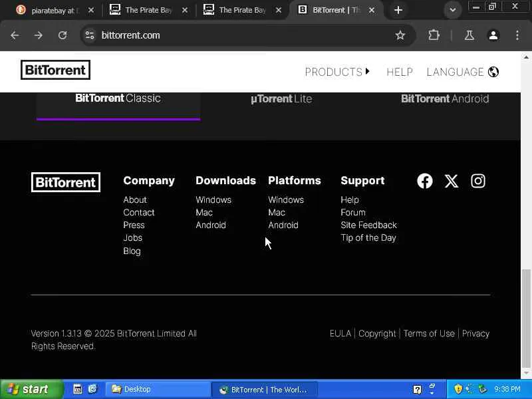Open BitTorrent's Instagram icon
Viewport: 532px width, 399px height.
pos(477,181)
